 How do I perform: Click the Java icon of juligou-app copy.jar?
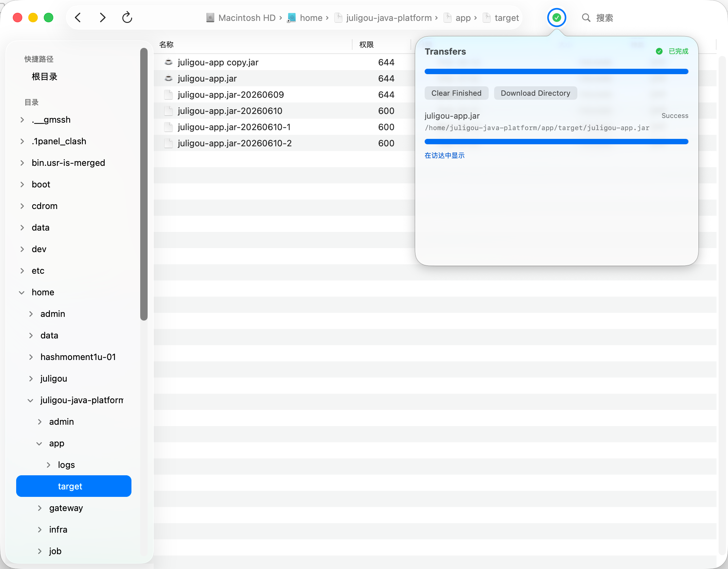tap(169, 62)
